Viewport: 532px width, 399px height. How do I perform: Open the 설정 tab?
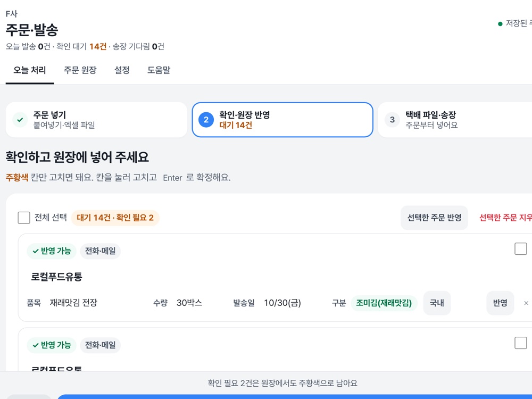pyautogui.click(x=122, y=70)
